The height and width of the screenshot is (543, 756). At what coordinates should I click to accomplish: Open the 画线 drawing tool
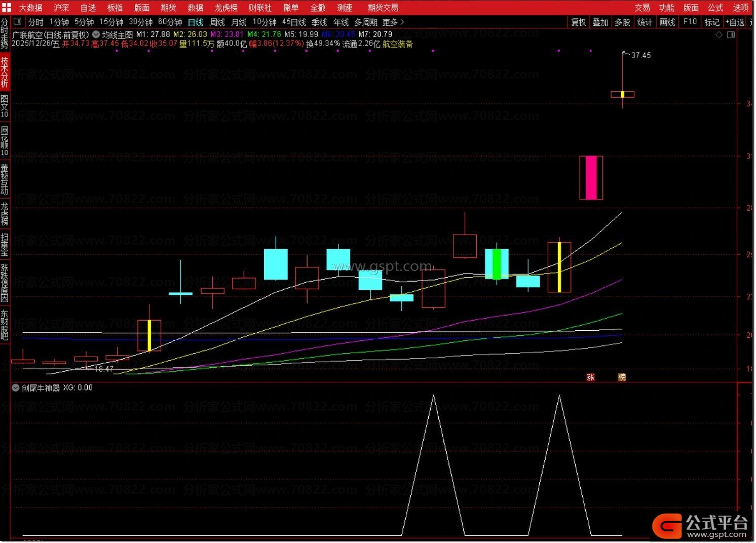coord(667,22)
